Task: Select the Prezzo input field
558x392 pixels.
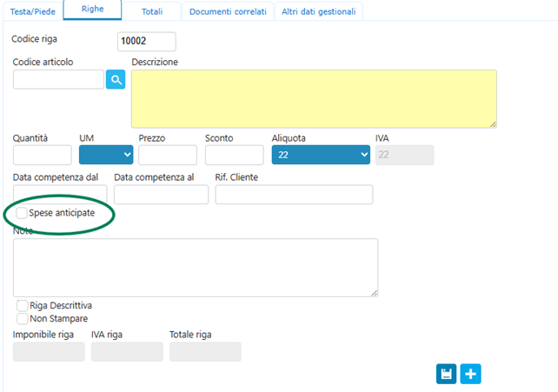Action: click(x=168, y=155)
